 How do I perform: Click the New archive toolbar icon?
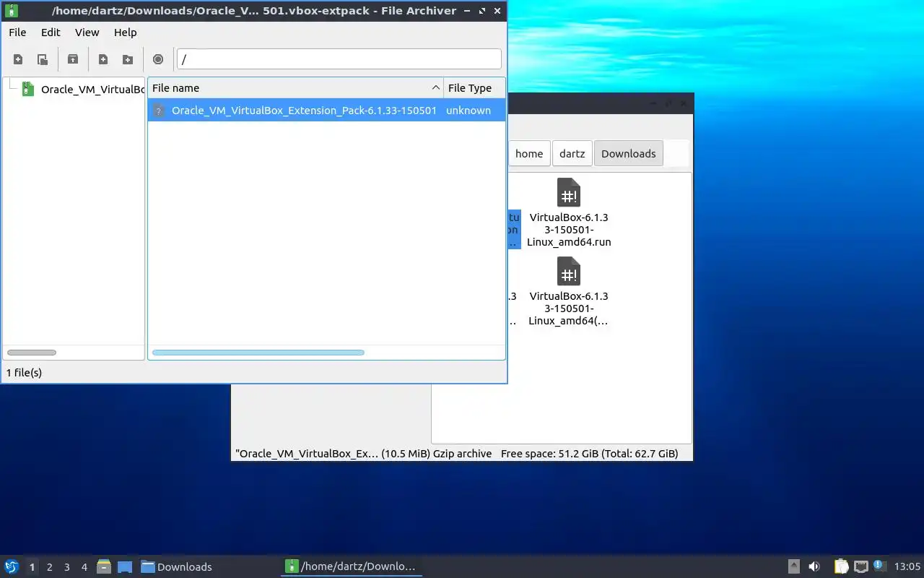coord(18,59)
